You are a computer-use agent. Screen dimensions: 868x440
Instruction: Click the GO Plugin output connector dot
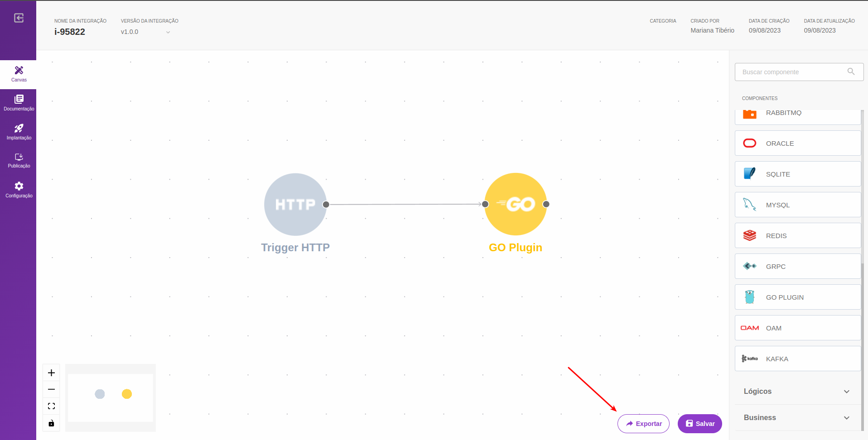(x=546, y=204)
